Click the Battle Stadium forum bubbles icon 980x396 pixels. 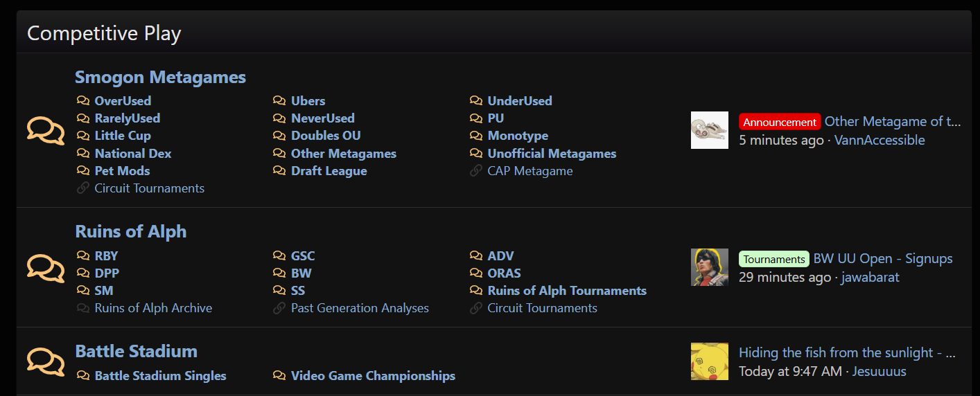pyautogui.click(x=46, y=361)
